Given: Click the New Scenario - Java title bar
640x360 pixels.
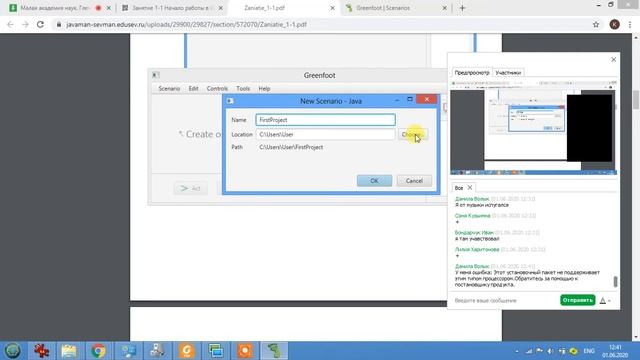Looking at the screenshot, I should (331, 101).
